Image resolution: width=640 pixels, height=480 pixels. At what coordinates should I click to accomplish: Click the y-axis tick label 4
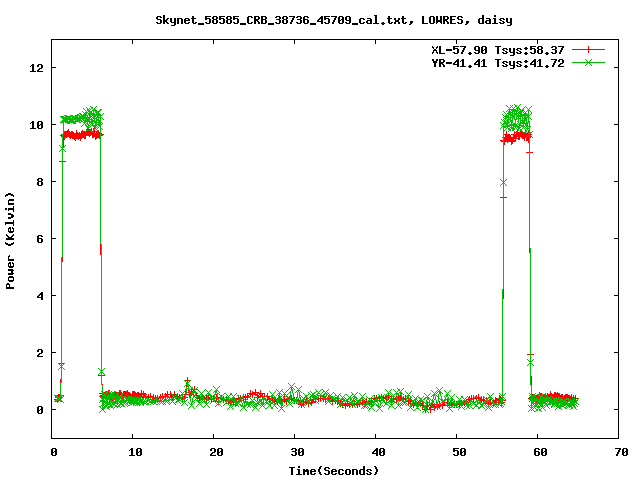[40, 296]
